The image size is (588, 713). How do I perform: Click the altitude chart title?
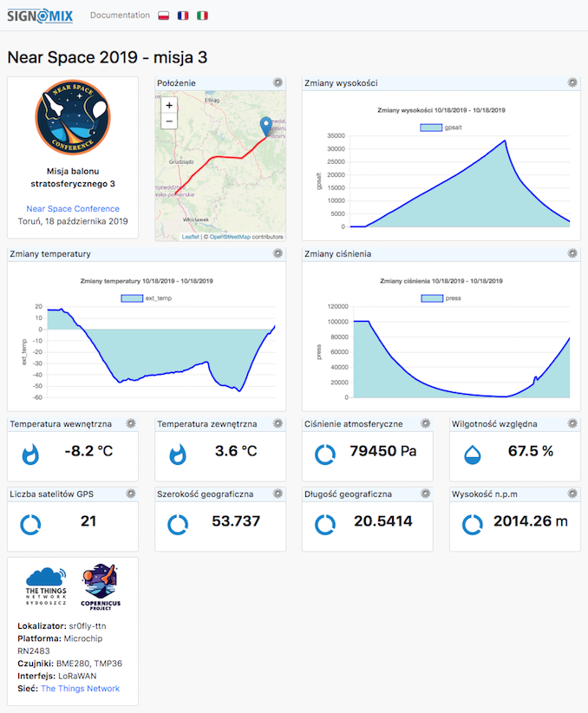pos(441,110)
